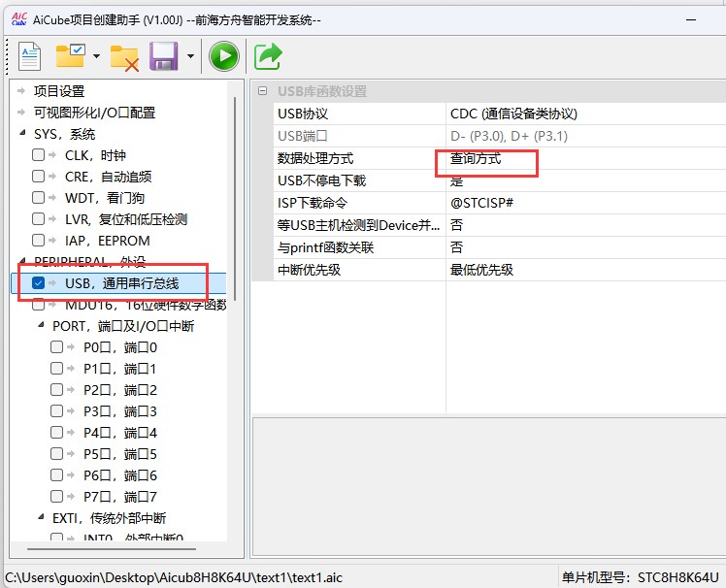726x588 pixels.
Task: Enable the IAP, EEPROM checkbox
Action: 39,241
